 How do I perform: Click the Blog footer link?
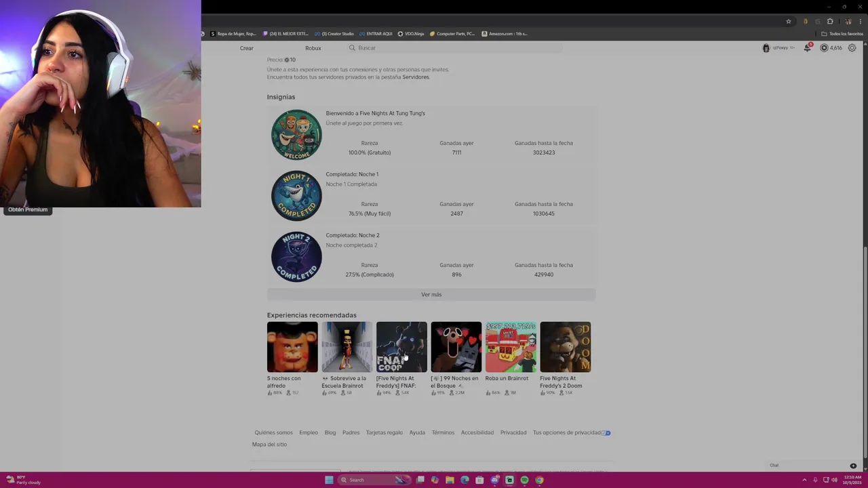tap(330, 432)
